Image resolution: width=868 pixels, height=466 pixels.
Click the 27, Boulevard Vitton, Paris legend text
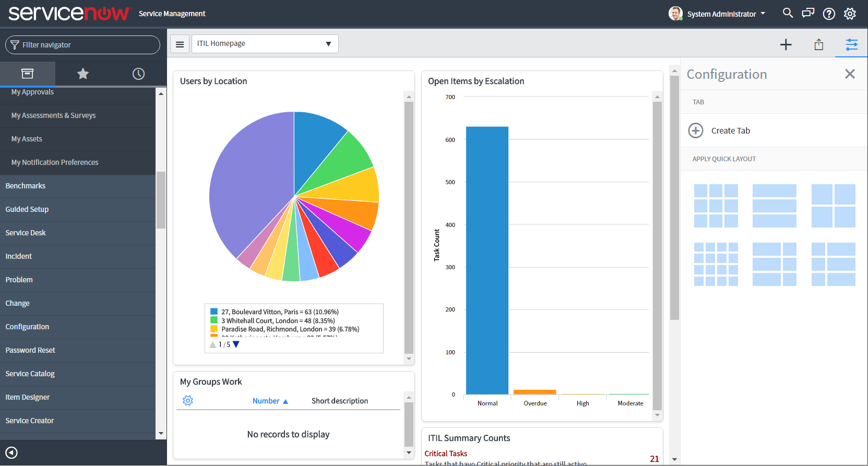click(x=280, y=312)
